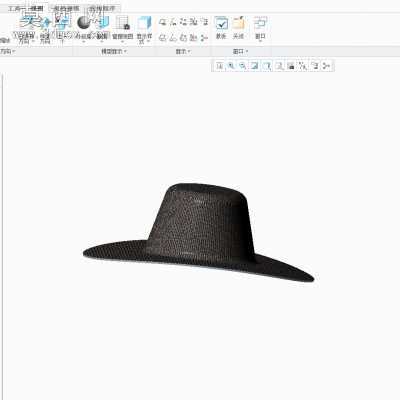Image resolution: width=400 pixels, height=400 pixels.
Task: Click the 窗口 windows icon in ribbon
Action: (x=260, y=23)
